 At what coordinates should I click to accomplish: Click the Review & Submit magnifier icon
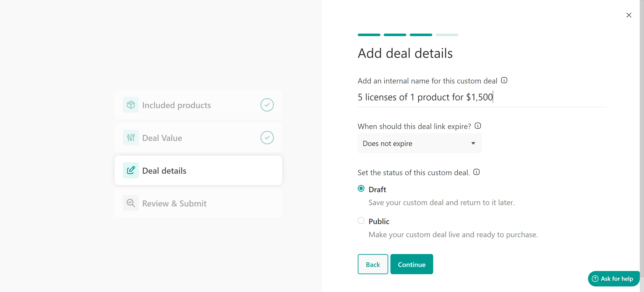click(130, 203)
